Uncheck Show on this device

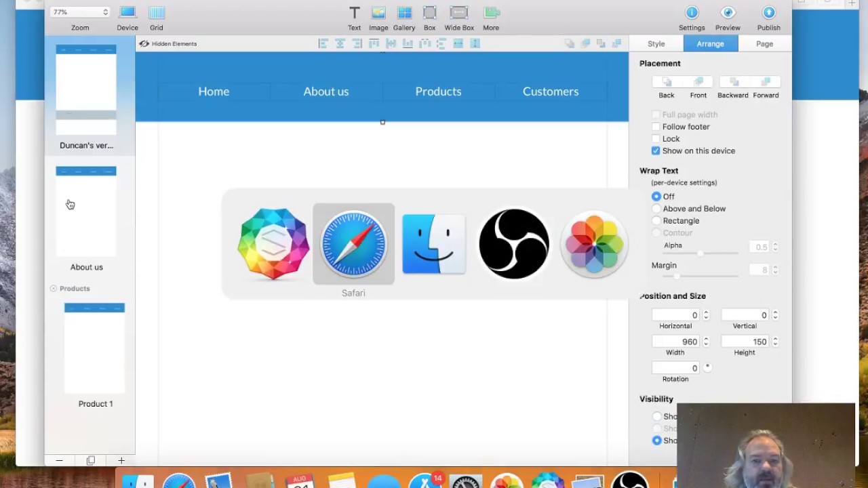tap(656, 151)
